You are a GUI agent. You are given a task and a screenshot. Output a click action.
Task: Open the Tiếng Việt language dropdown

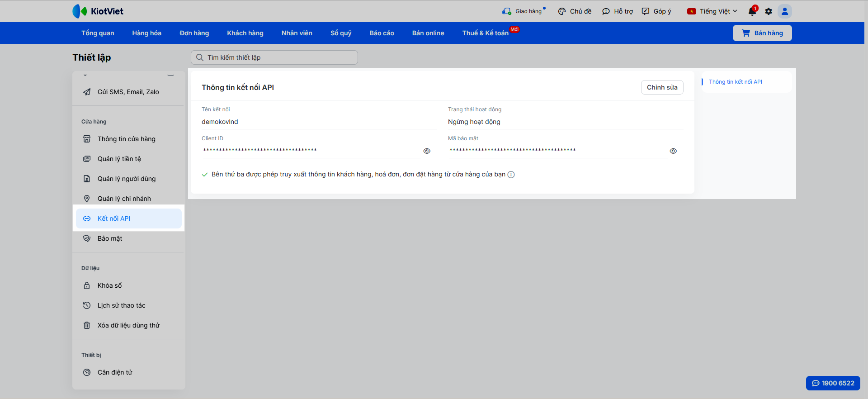click(712, 11)
